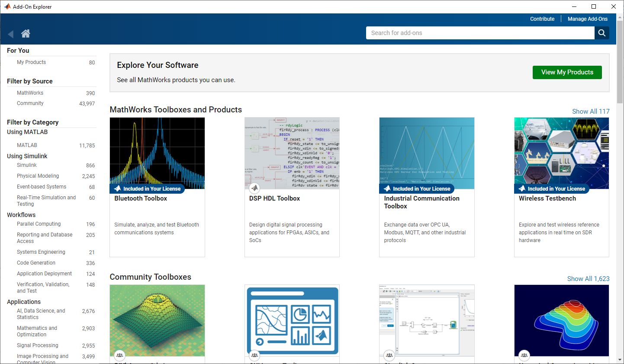624x364 pixels.
Task: Open the Bluetooth Toolbox spectrum thumbnail
Action: [x=158, y=153]
